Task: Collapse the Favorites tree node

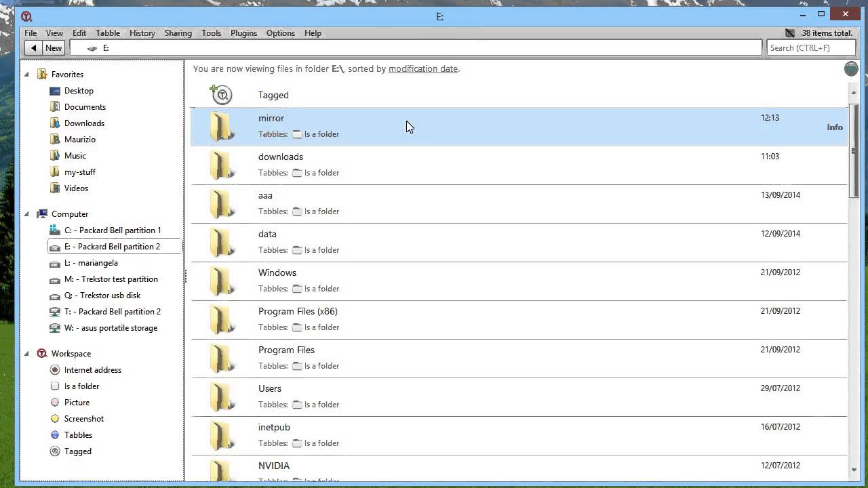Action: 27,74
